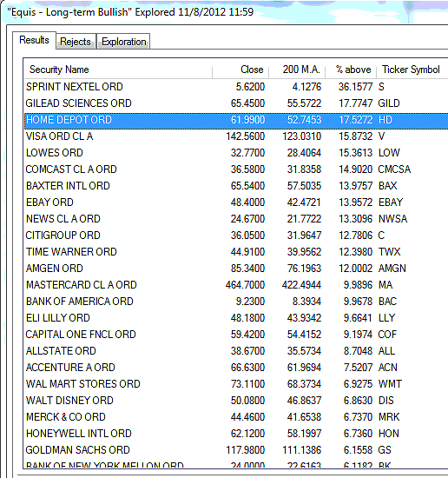Select the TIME WARNER ORD row
The width and height of the screenshot is (448, 478).
pyautogui.click(x=236, y=252)
